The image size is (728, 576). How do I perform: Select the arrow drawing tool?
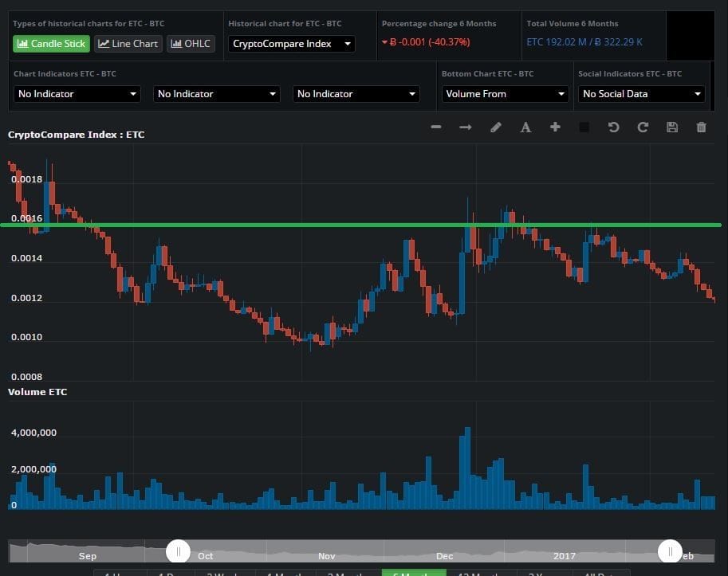(x=466, y=127)
